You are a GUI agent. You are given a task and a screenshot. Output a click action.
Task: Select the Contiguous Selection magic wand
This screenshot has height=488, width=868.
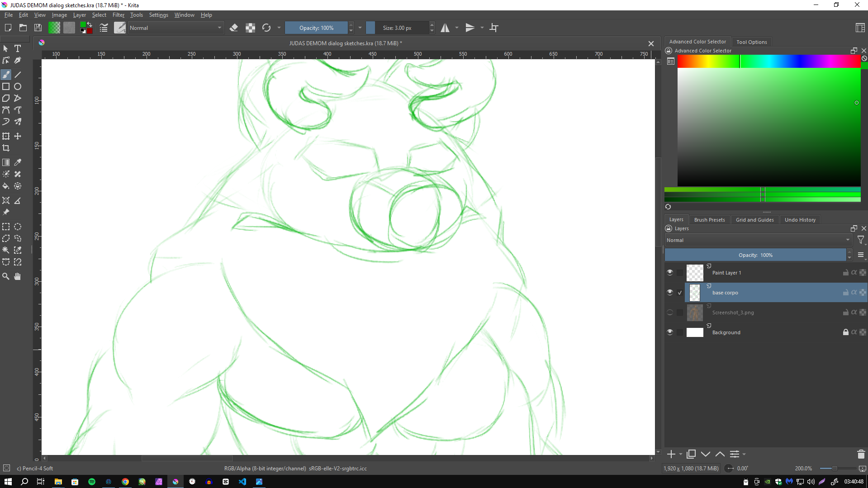pos(6,250)
